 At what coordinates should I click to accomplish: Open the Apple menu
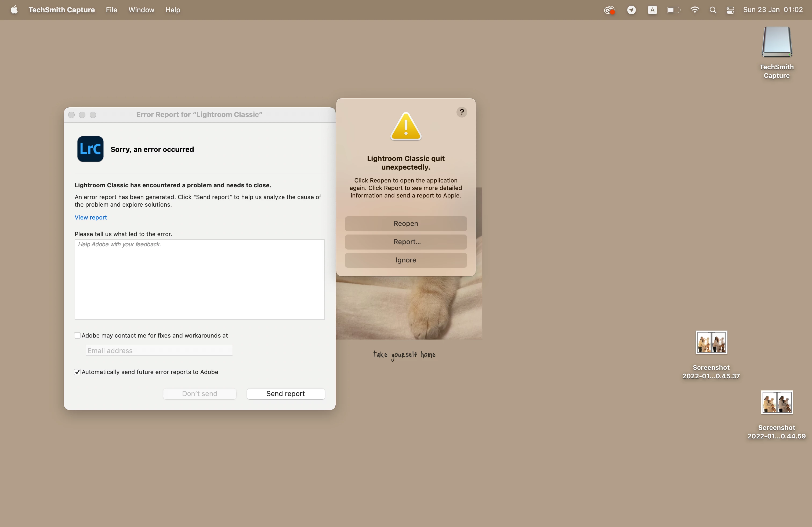click(x=14, y=10)
